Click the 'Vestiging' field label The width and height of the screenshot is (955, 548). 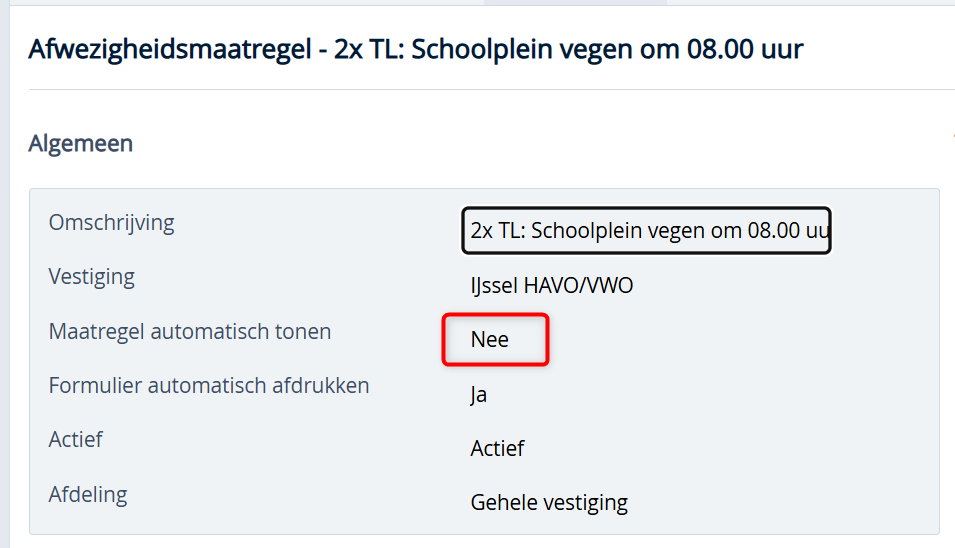coord(91,276)
